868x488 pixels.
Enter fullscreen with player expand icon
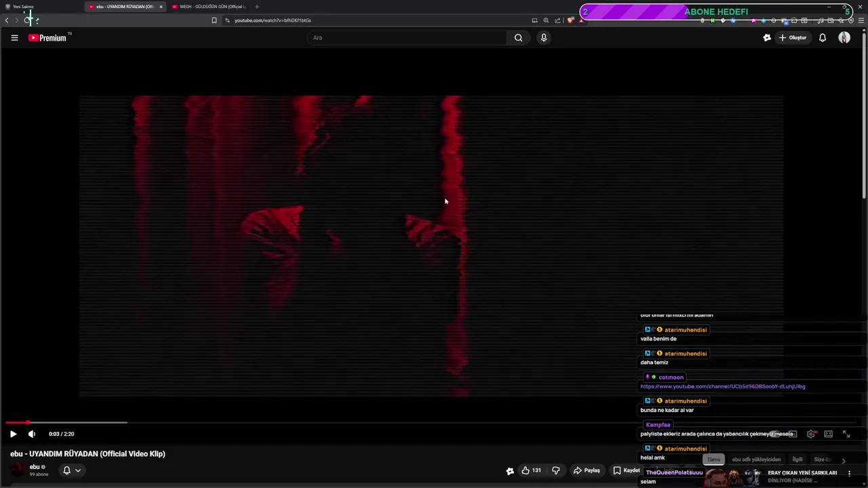(846, 434)
